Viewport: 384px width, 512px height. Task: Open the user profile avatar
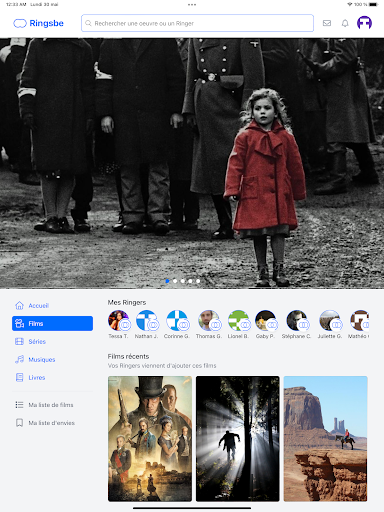[x=364, y=23]
